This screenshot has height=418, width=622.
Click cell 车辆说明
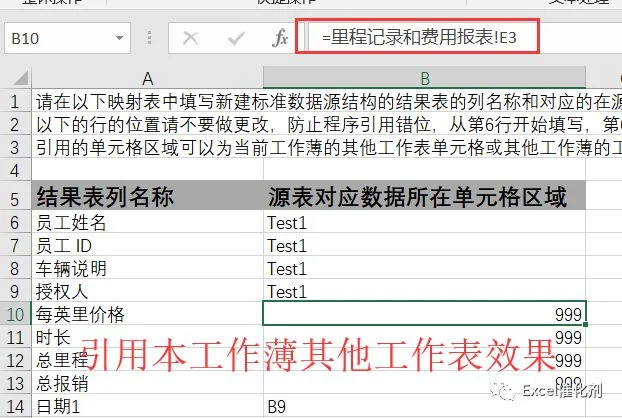tap(147, 268)
